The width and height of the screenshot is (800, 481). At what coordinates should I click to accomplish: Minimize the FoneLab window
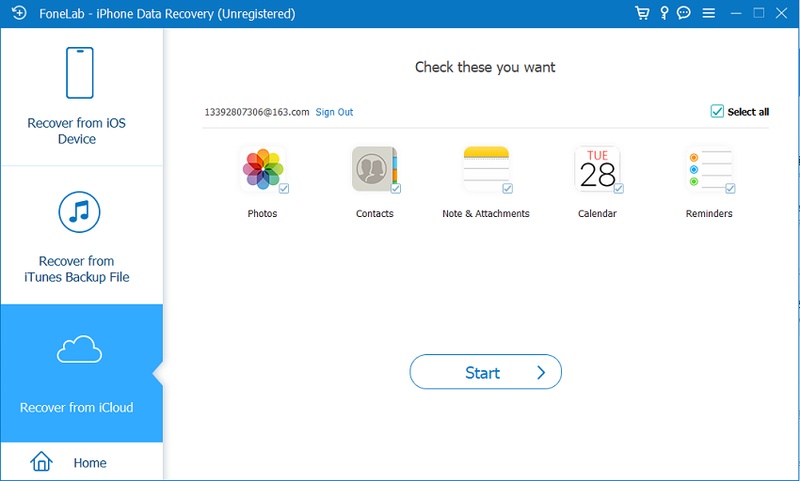coord(736,13)
